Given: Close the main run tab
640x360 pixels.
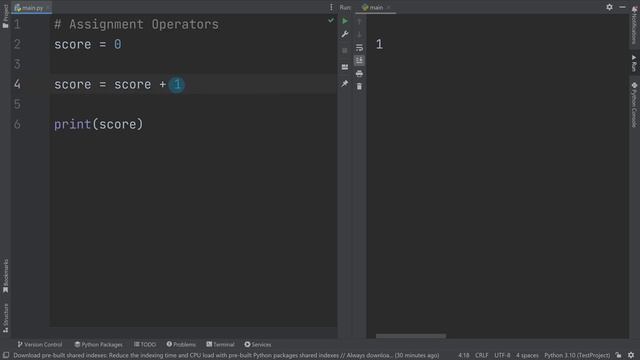Looking at the screenshot, I should point(389,7).
